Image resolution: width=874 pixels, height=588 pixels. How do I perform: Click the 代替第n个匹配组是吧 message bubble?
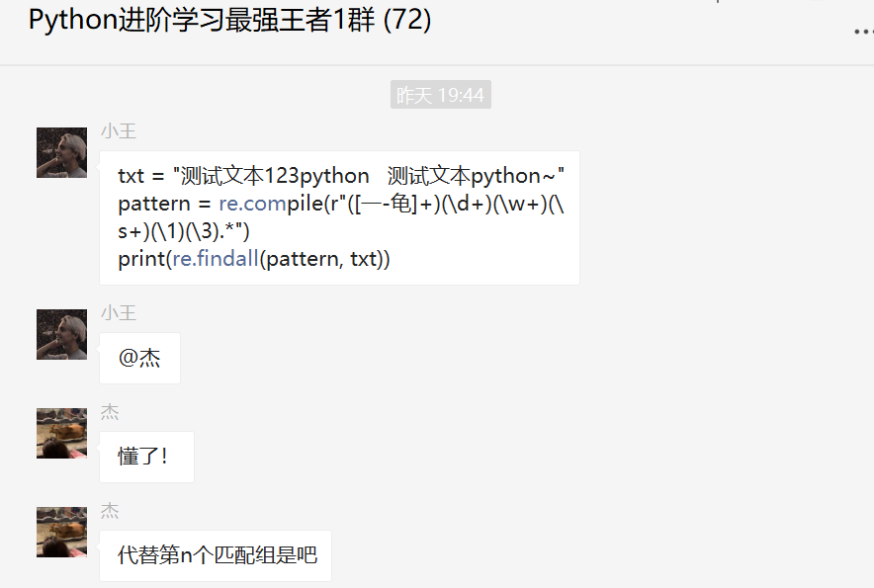216,555
